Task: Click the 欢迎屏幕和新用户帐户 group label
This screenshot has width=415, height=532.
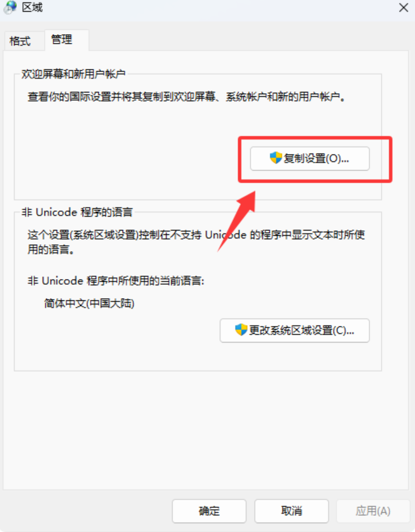Action: pyautogui.click(x=74, y=74)
